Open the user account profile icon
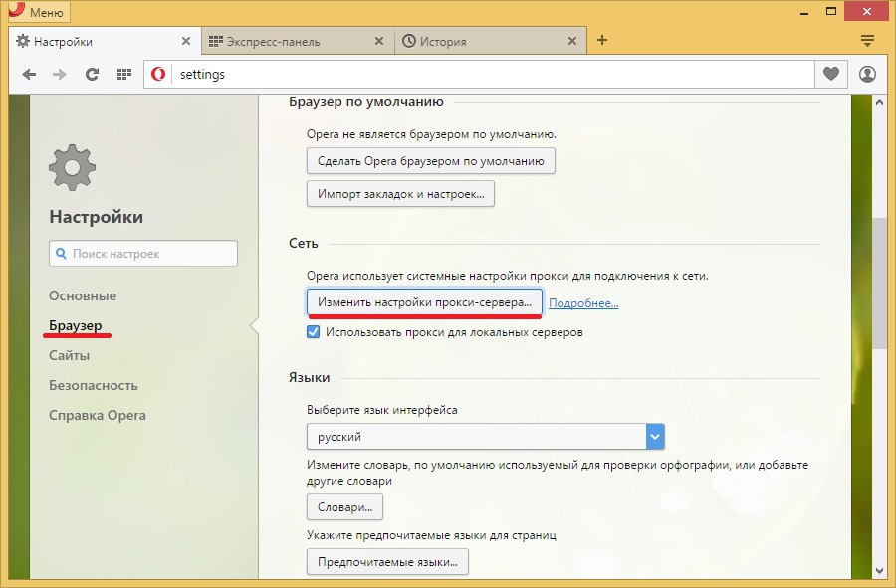 pos(867,74)
